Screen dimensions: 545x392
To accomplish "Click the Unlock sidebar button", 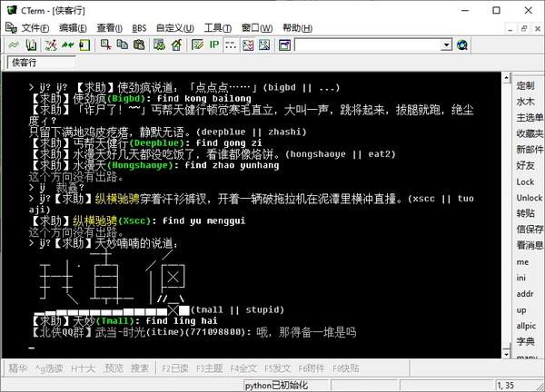I will click(x=529, y=198).
